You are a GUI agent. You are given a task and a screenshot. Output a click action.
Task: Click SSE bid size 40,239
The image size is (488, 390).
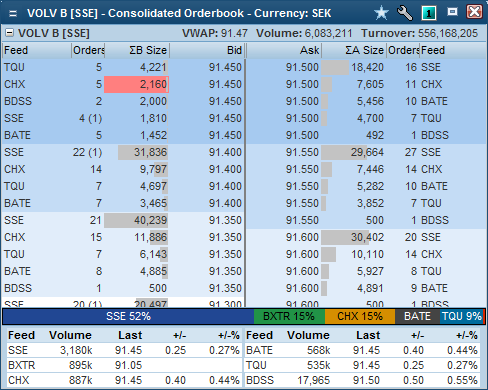click(x=150, y=220)
